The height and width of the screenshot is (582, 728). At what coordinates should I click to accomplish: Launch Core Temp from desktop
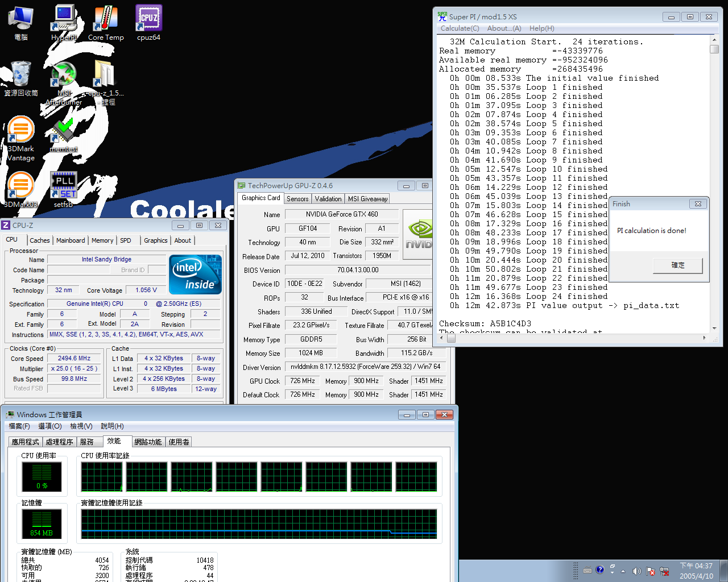coord(106,23)
